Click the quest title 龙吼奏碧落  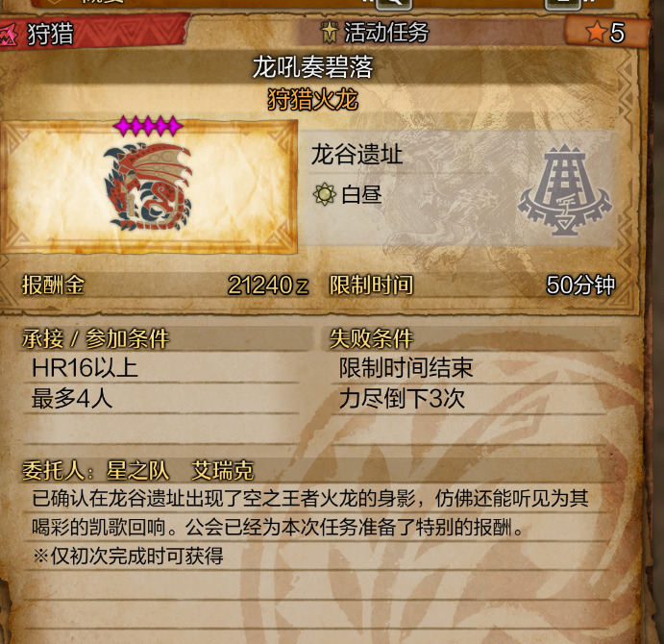pos(312,67)
